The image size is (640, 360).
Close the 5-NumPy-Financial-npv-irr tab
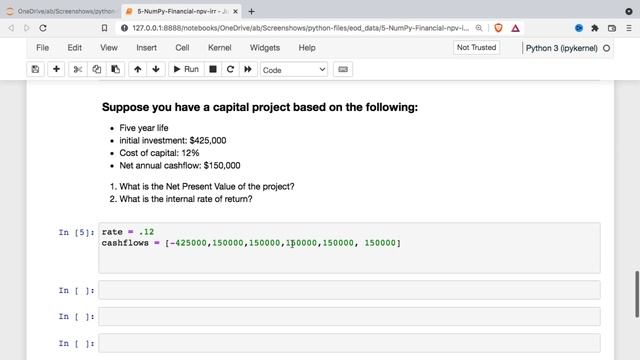(236, 11)
